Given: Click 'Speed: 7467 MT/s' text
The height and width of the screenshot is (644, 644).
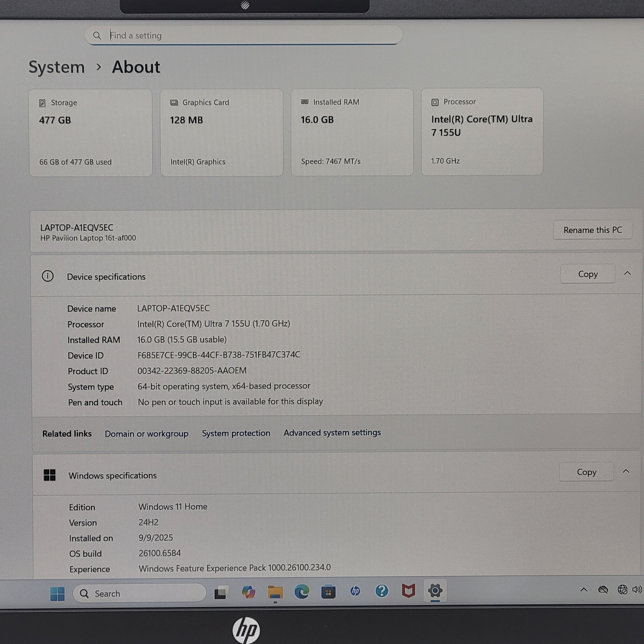Looking at the screenshot, I should pyautogui.click(x=331, y=161).
